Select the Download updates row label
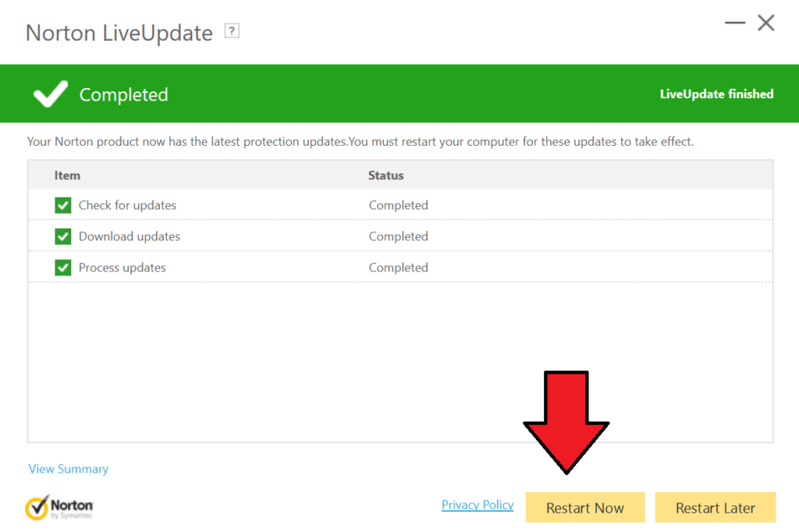 pos(130,236)
